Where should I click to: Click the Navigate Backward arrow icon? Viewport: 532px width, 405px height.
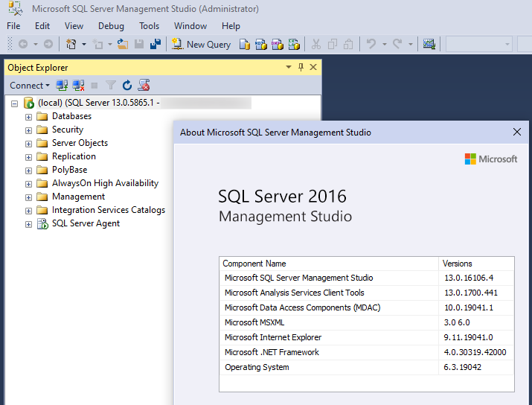(x=23, y=44)
